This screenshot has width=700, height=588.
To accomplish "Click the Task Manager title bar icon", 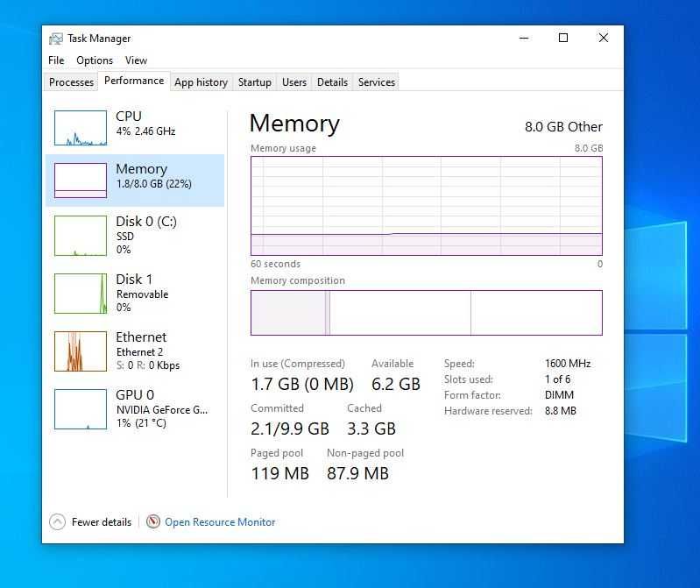I will 56,39.
